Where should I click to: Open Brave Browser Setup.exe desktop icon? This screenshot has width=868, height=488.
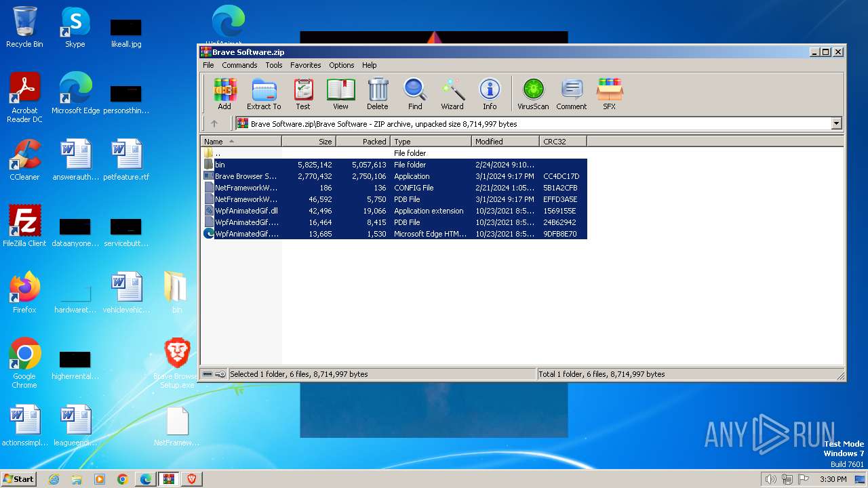point(177,363)
